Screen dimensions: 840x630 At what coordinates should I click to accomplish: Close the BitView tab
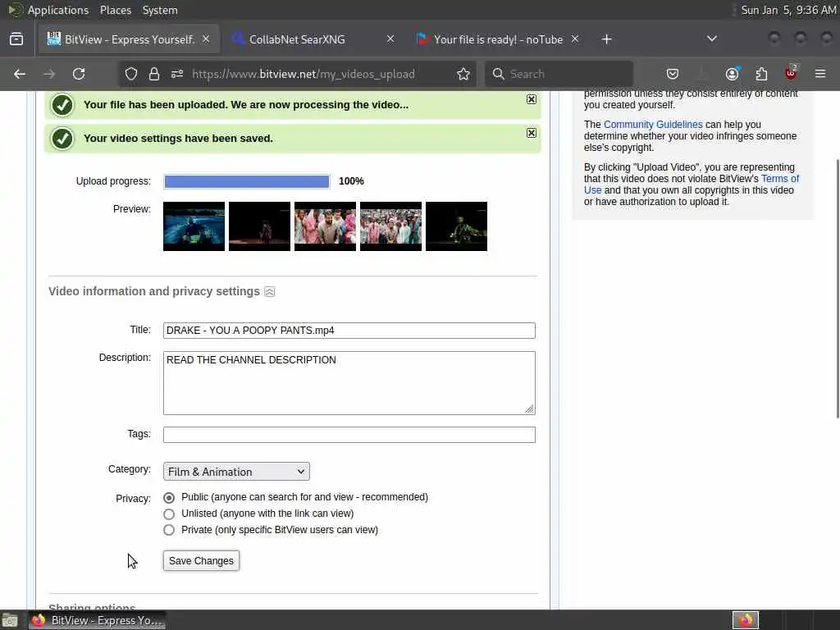click(x=206, y=39)
